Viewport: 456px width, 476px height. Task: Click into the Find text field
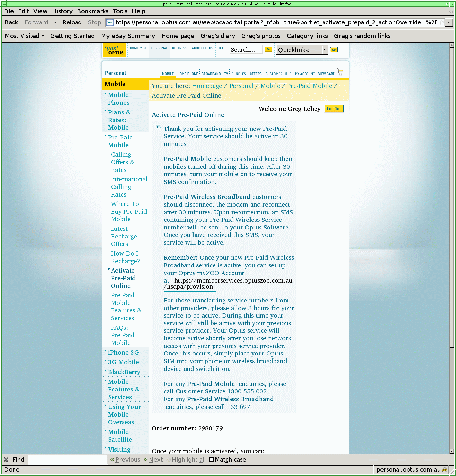(68, 460)
